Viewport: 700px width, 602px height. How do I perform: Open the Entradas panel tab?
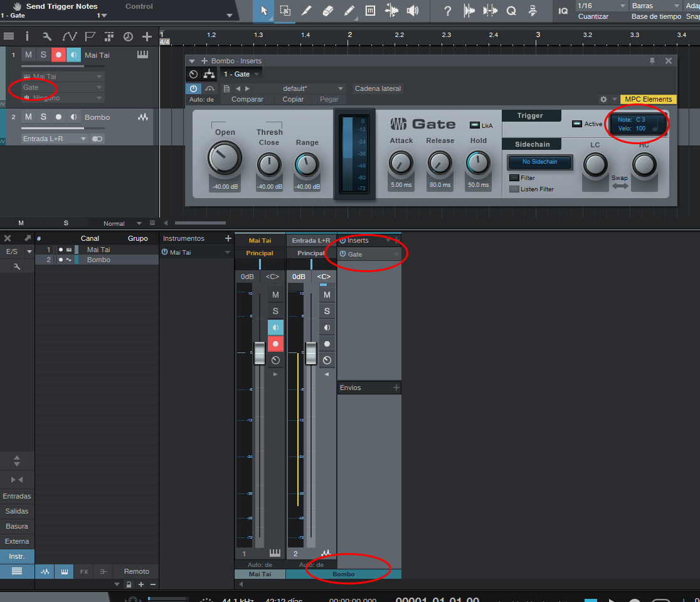[17, 496]
